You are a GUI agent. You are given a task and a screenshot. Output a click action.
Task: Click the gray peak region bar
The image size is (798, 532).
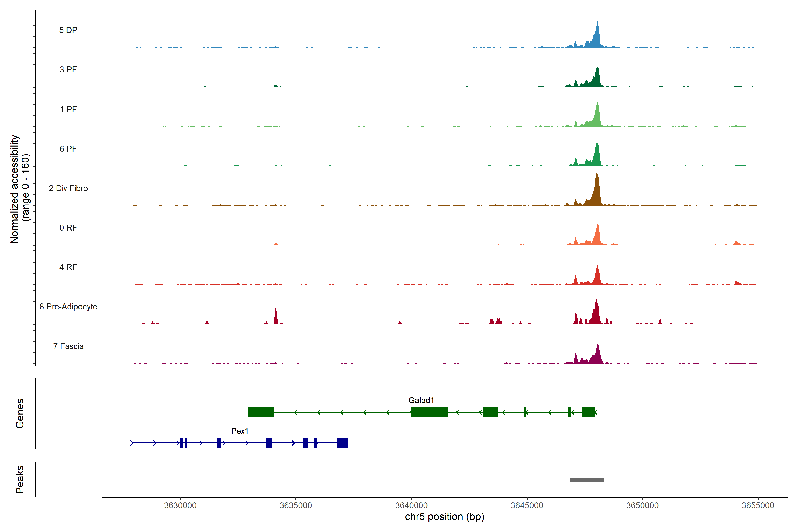coord(587,480)
